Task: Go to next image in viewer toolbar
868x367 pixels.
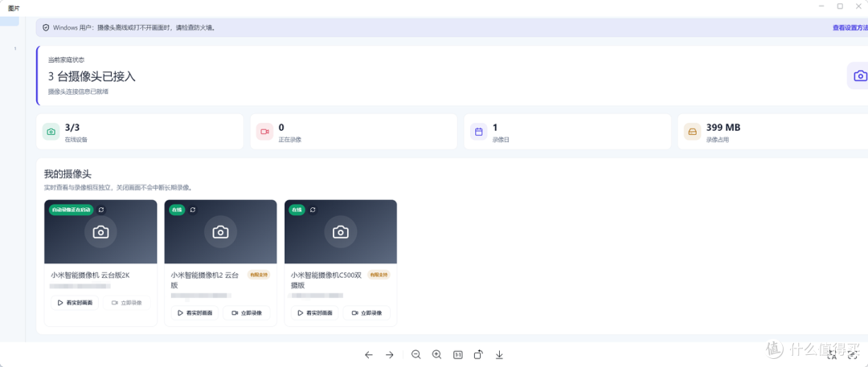Action: pos(389,355)
